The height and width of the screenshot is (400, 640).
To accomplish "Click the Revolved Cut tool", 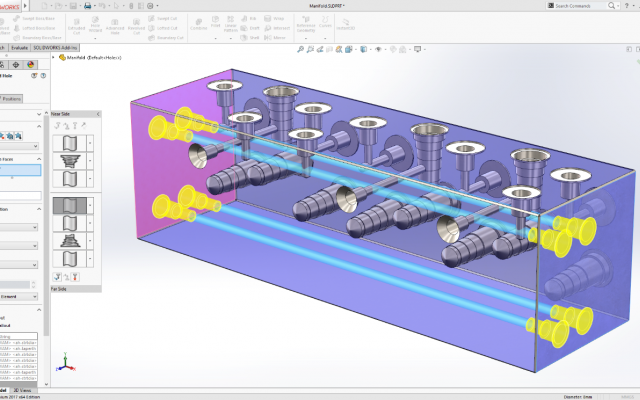I will click(136, 27).
